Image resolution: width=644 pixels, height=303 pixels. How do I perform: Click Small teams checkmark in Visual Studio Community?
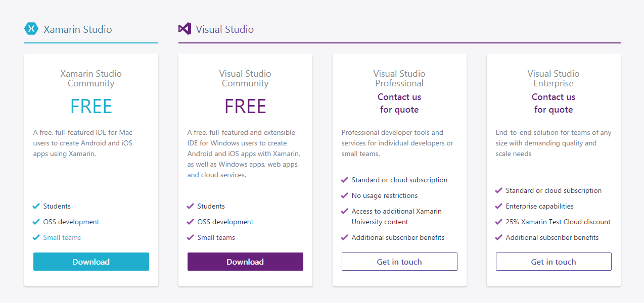(191, 237)
